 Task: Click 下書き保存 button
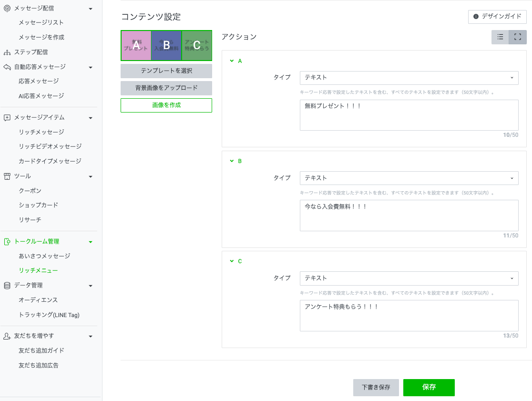376,388
